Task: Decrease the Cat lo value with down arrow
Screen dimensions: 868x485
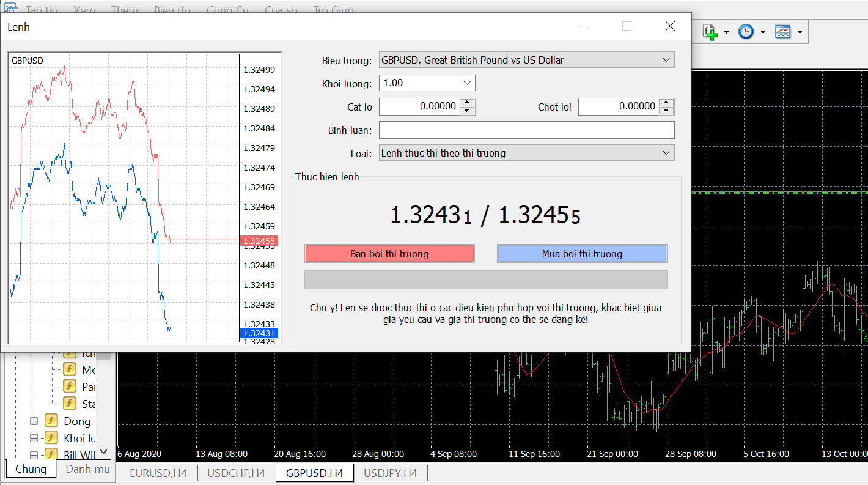Action: pos(467,110)
